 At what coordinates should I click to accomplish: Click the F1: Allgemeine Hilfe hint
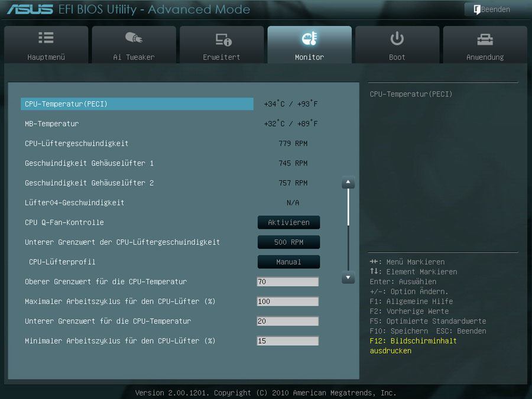pyautogui.click(x=411, y=301)
